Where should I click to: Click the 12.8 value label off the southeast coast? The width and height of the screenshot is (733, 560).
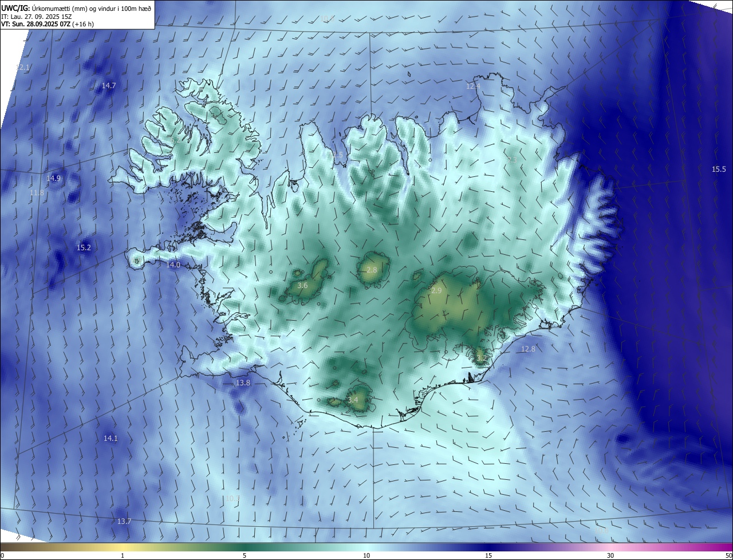[x=528, y=349]
